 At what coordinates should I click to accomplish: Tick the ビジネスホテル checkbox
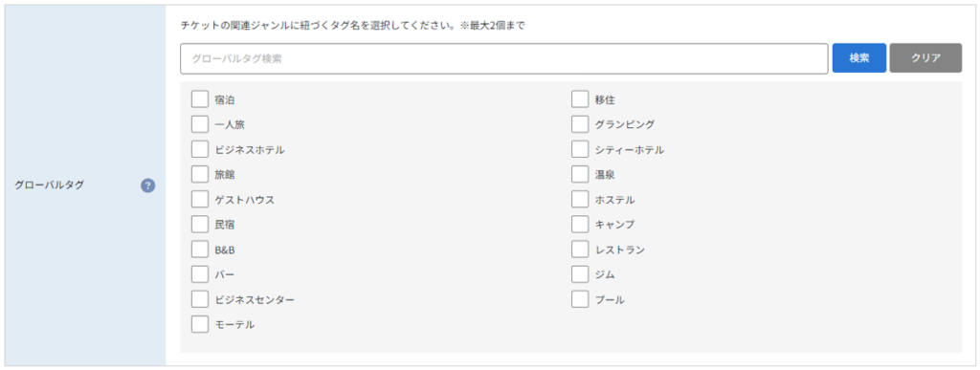click(x=199, y=149)
